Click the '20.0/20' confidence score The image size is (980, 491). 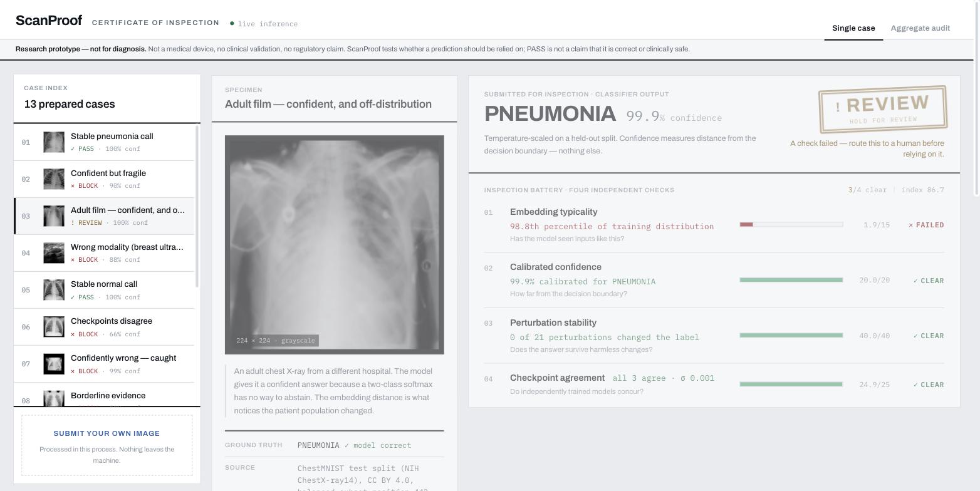point(874,281)
